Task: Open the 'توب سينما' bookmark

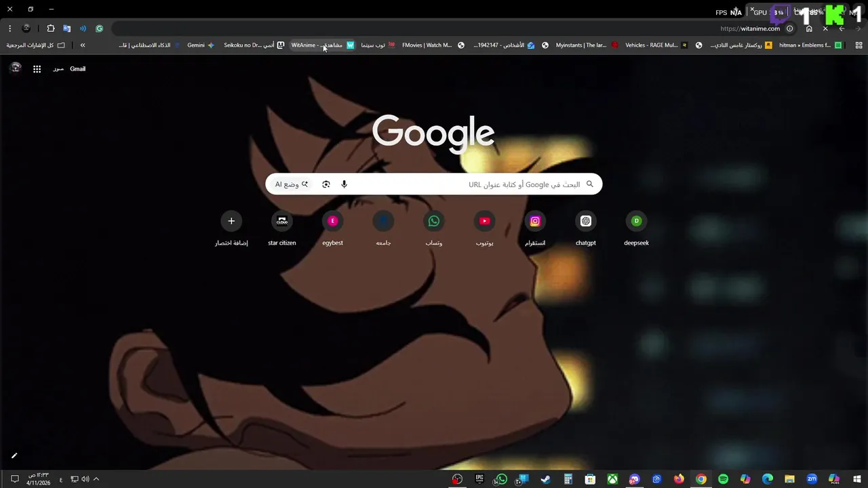Action: coord(378,45)
